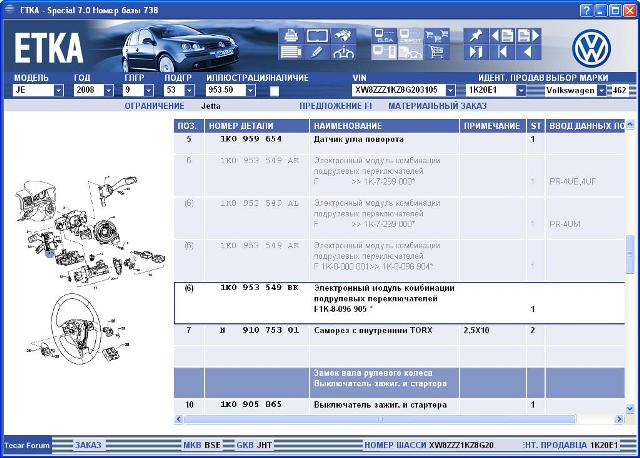Click the ПРЕДЛОЖЕНИЕ FI menu item
This screenshot has height=458, width=640.
tap(336, 106)
